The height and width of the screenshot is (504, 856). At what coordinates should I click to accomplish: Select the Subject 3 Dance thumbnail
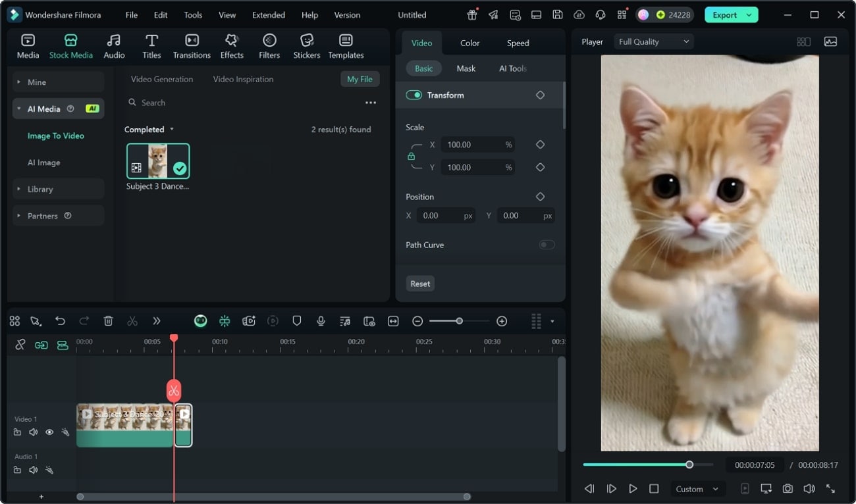click(x=158, y=161)
